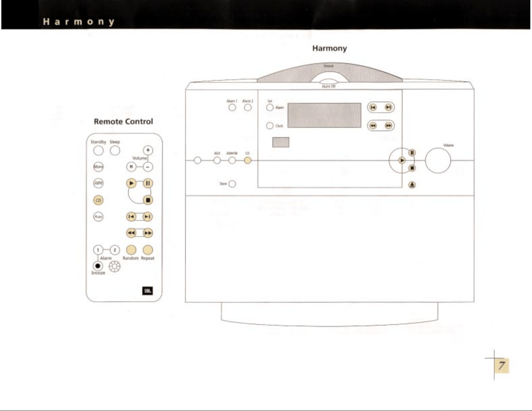Click the fast forward button on the Harmony unit
Viewport: 532px width, 411px height.
point(388,125)
